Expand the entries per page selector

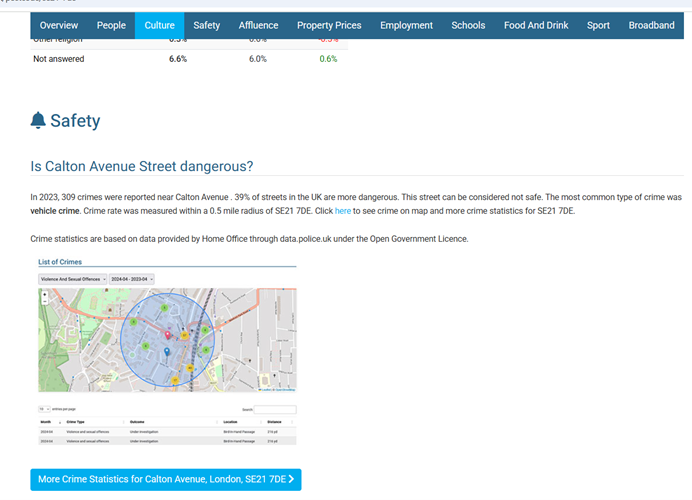pos(43,409)
